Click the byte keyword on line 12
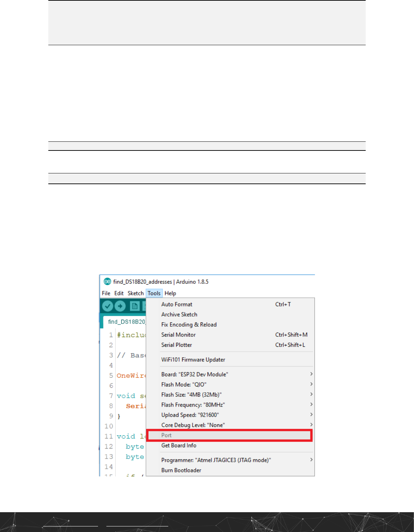The width and height of the screenshot is (414, 532). click(x=135, y=447)
